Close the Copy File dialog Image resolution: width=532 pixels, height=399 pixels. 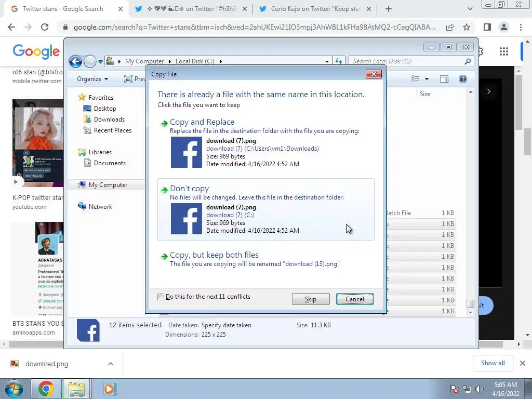(x=374, y=74)
